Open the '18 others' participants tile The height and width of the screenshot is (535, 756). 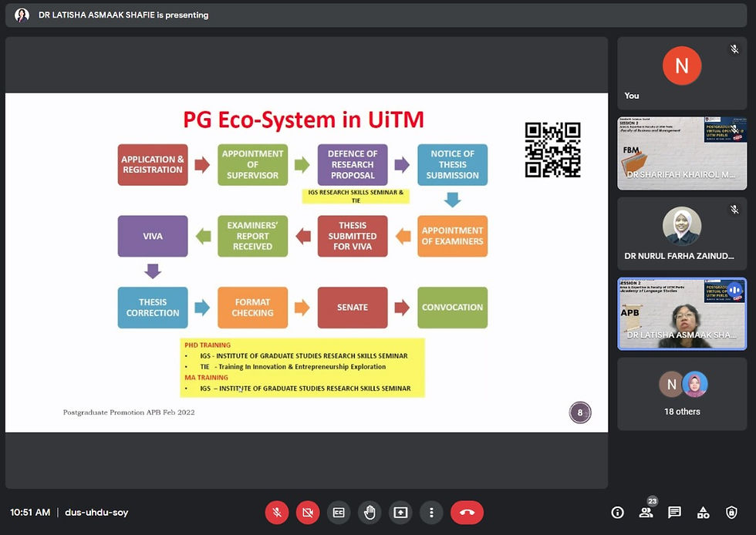coord(682,394)
